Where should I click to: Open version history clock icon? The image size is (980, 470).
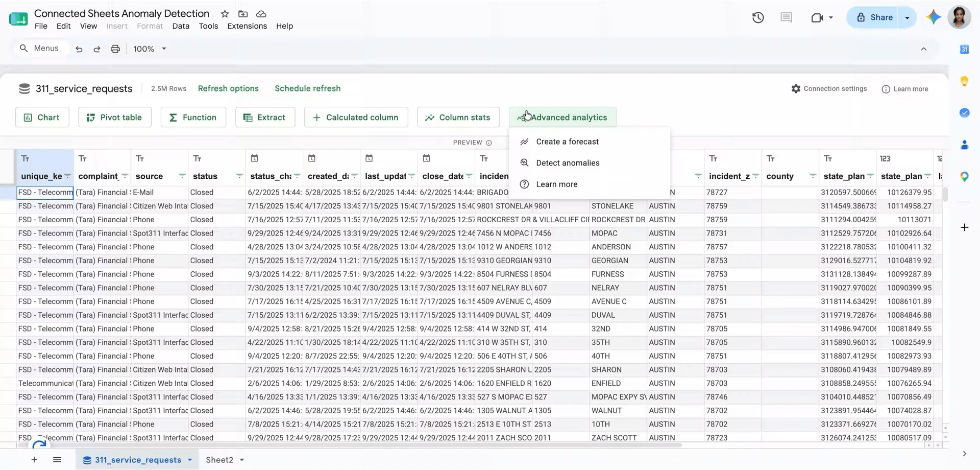(x=758, y=17)
